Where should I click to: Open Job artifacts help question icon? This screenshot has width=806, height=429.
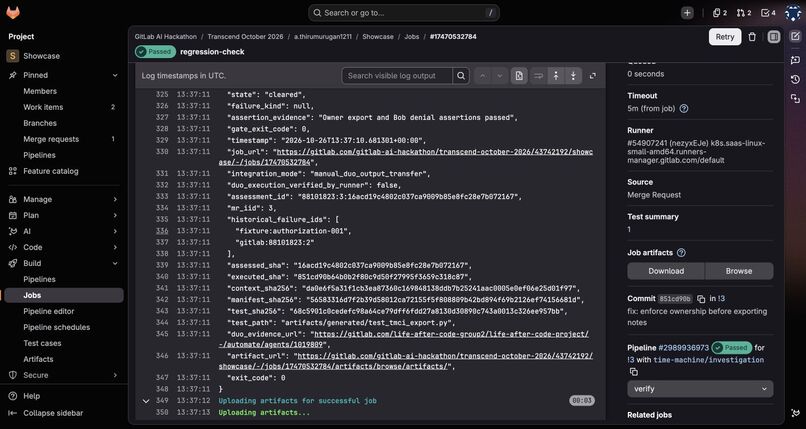point(681,253)
